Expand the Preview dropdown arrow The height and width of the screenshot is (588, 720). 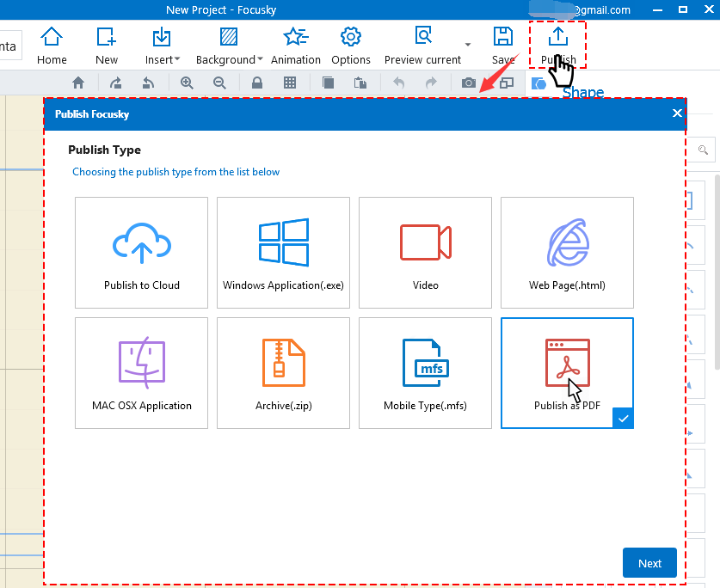tap(468, 45)
